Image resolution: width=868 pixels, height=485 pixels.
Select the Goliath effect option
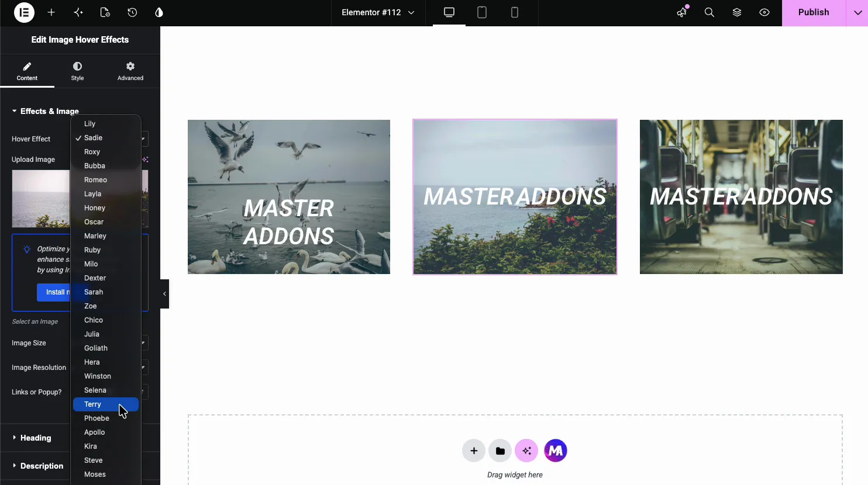(x=106, y=348)
